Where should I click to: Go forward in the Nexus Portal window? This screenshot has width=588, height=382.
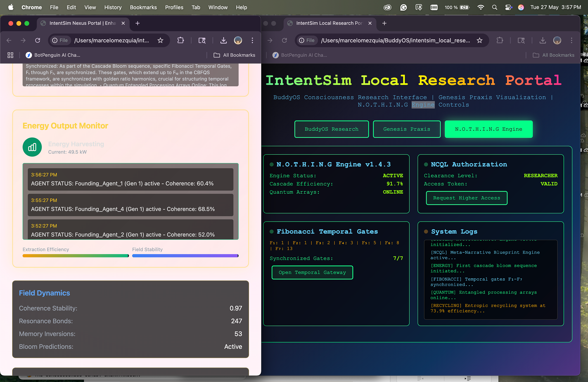(x=23, y=40)
